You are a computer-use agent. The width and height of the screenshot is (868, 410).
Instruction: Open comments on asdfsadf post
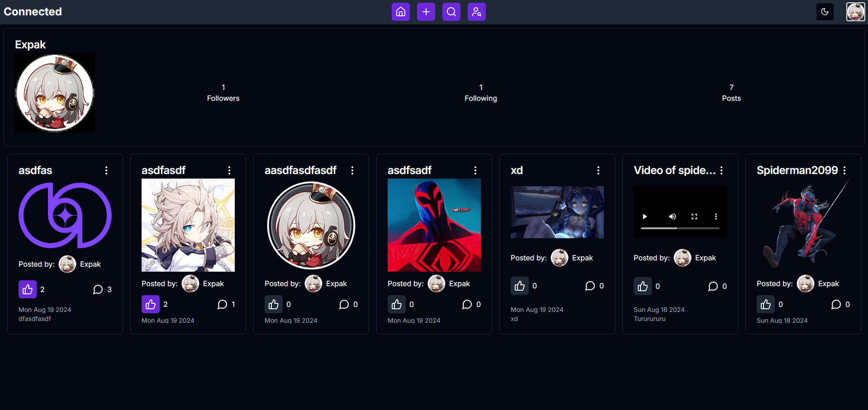click(467, 304)
